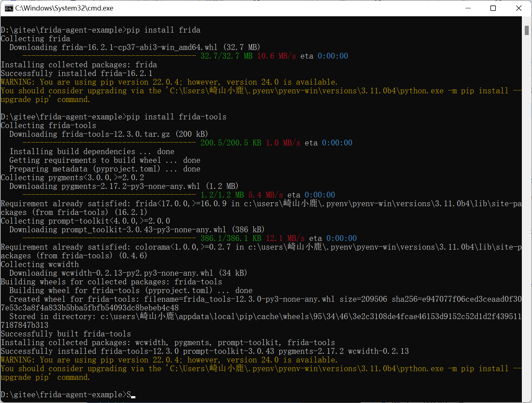The image size is (532, 403).
Task: Click 'Successfully built frida-tools' line
Action: [x=66, y=334]
